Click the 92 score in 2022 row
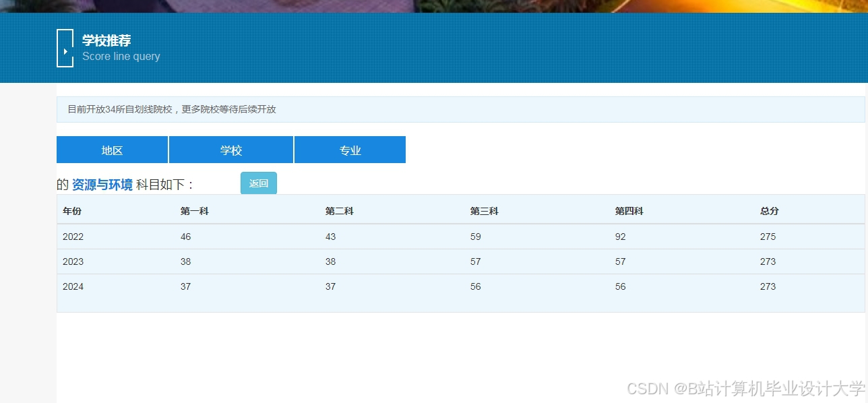 pyautogui.click(x=621, y=237)
